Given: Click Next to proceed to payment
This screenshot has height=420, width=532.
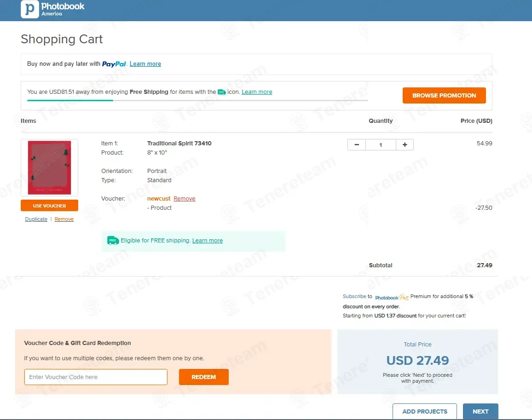Looking at the screenshot, I should 480,411.
